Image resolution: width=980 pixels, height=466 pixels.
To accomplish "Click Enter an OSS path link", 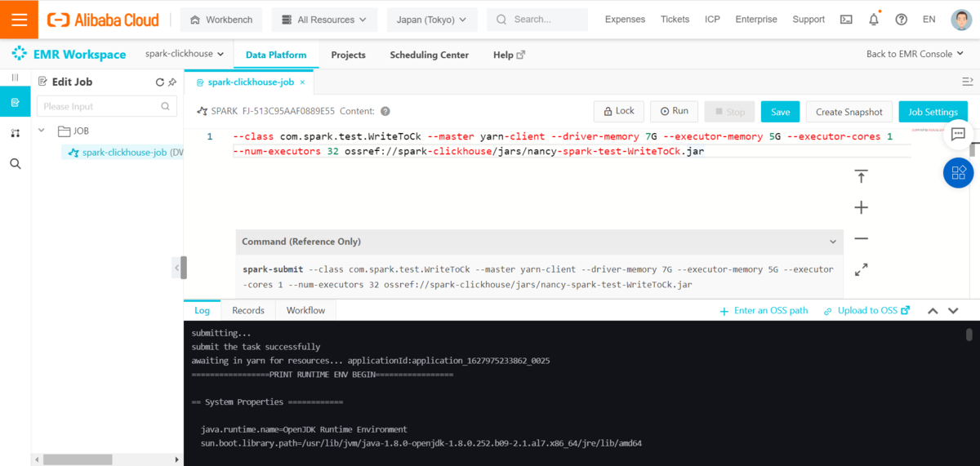I will 764,311.
